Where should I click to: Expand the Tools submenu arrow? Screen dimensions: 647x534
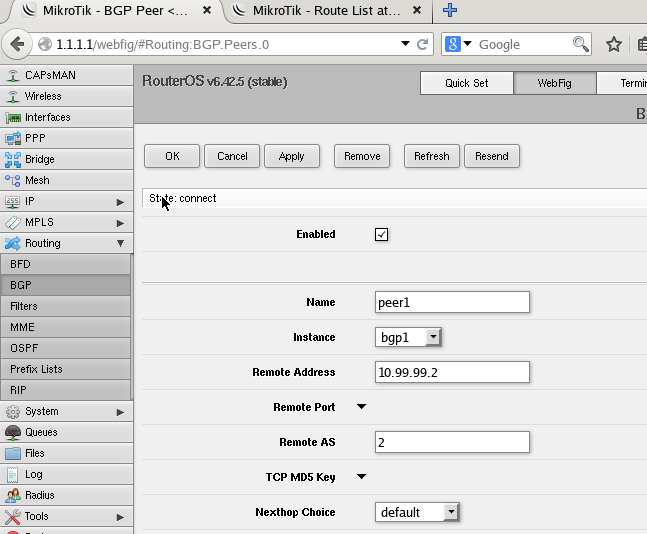(x=120, y=517)
